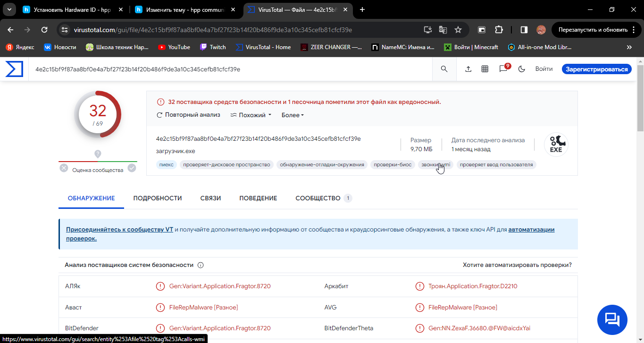Expand the Более dropdown
Viewport: 644px width, 343px height.
coord(293,115)
